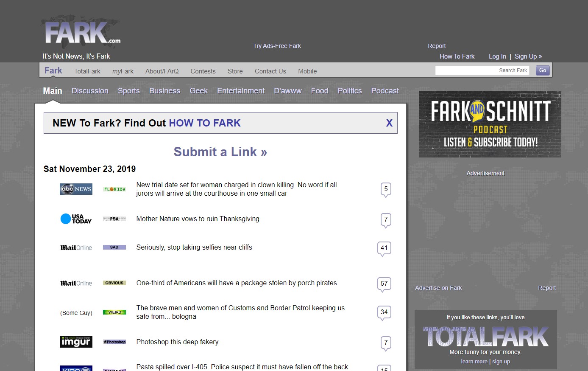Open Contests menu item

(x=203, y=71)
